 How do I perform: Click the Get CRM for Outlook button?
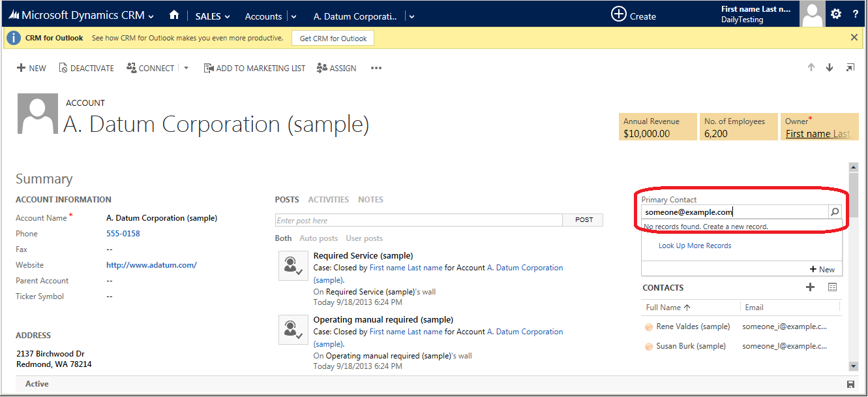(333, 39)
